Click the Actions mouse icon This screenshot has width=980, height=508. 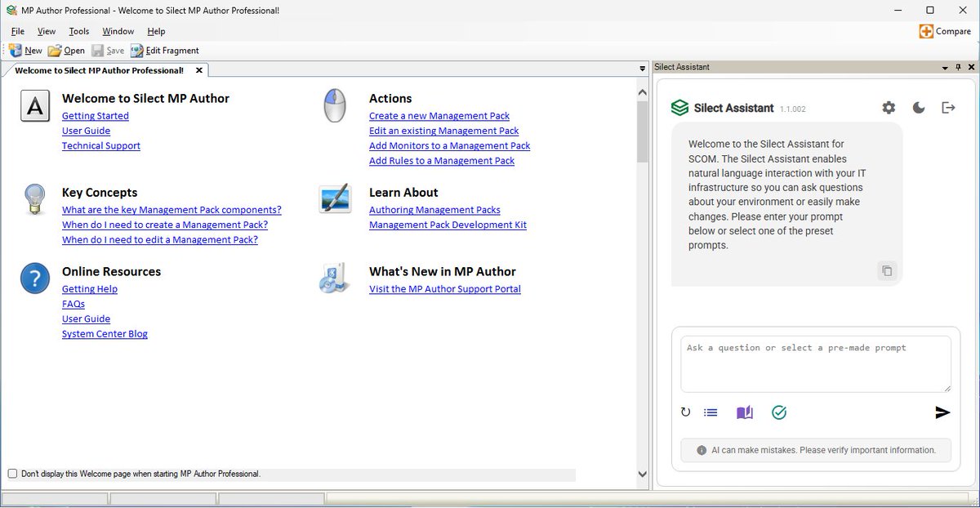tap(335, 106)
